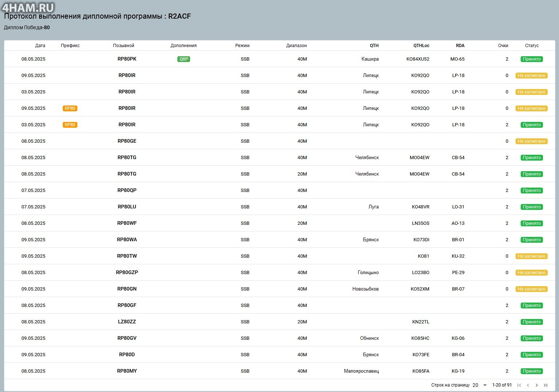Select the LZ80ZZ callsign
The image size is (559, 392).
pos(127,322)
